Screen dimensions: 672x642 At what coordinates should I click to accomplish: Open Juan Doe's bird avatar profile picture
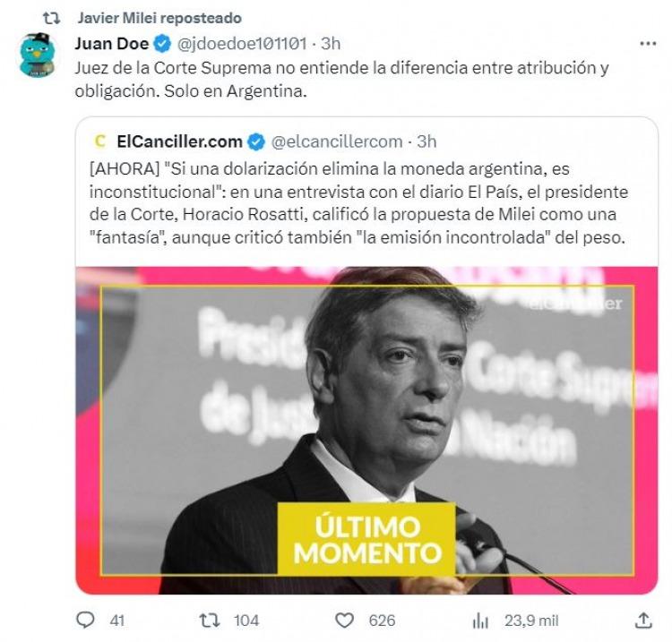(x=38, y=55)
